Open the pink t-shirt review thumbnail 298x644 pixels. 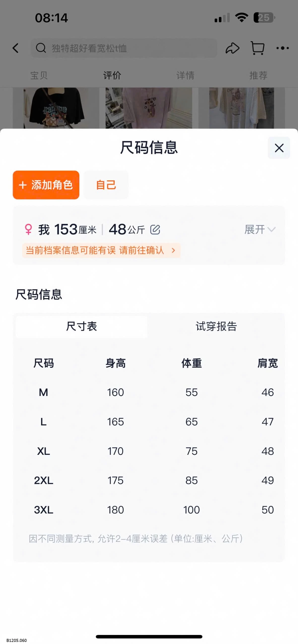(x=149, y=108)
